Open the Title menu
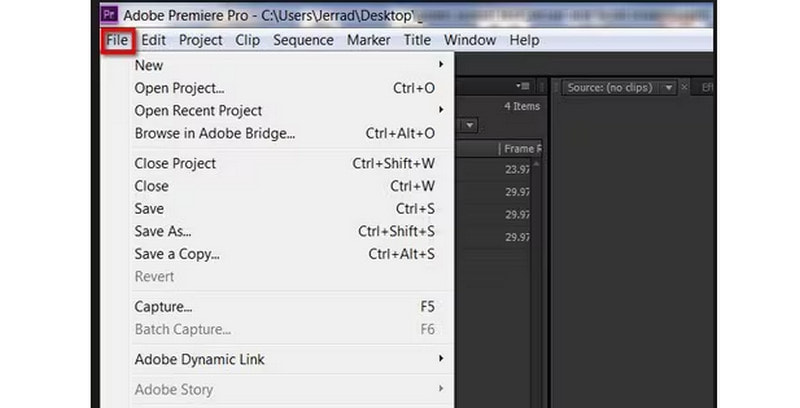Screen dimensions: 800x408 click(x=417, y=40)
